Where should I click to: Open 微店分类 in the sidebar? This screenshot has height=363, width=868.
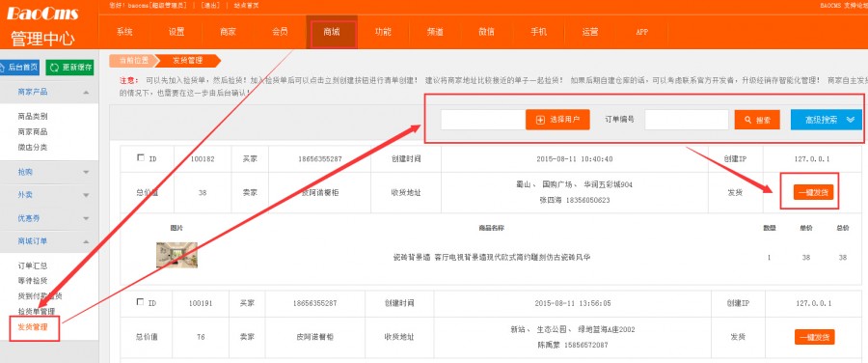33,148
